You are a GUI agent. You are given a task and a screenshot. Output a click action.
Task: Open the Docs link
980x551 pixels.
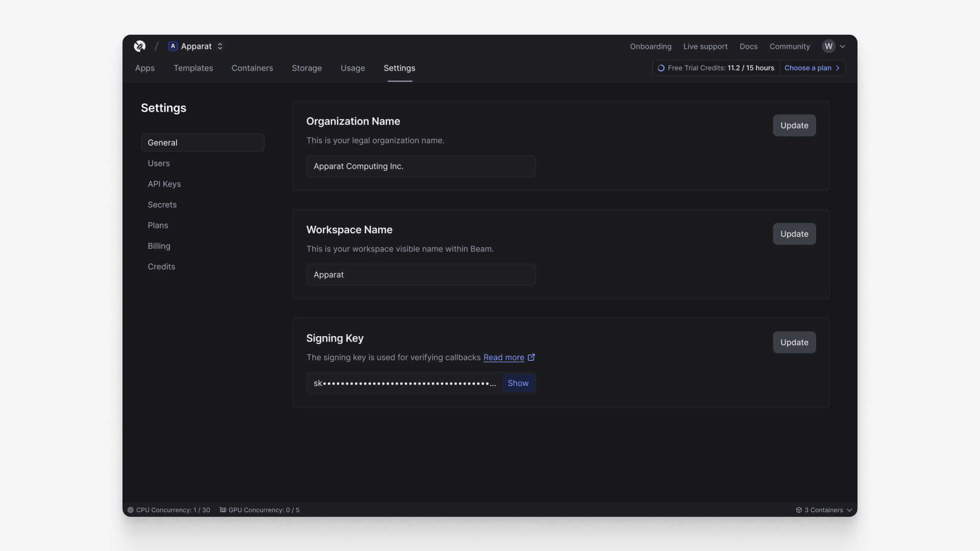tap(748, 46)
